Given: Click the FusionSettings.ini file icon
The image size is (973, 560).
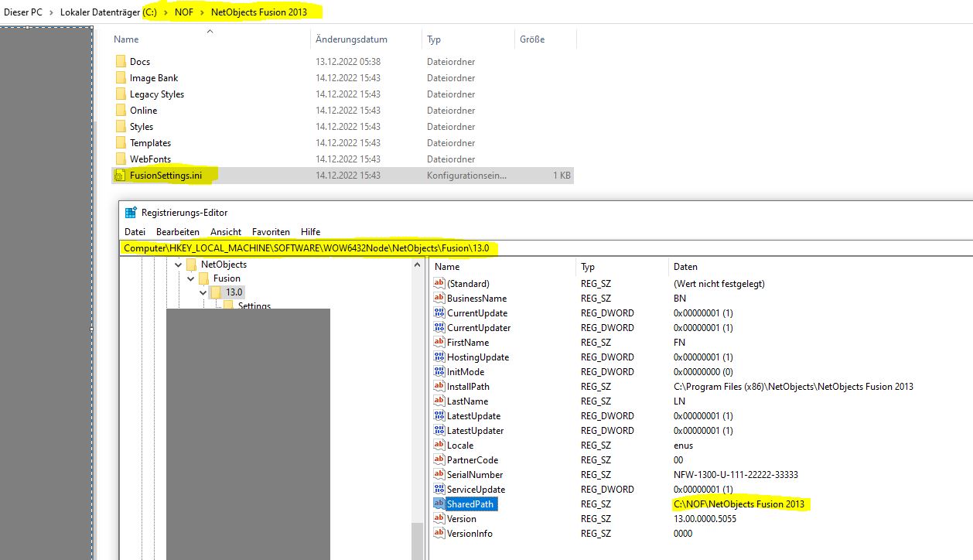Looking at the screenshot, I should [x=120, y=176].
